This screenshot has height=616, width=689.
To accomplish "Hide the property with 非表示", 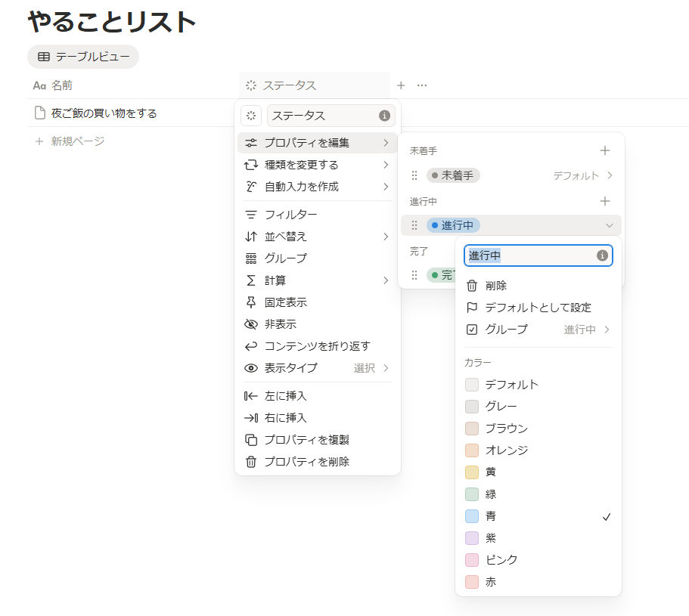I will pyautogui.click(x=280, y=324).
